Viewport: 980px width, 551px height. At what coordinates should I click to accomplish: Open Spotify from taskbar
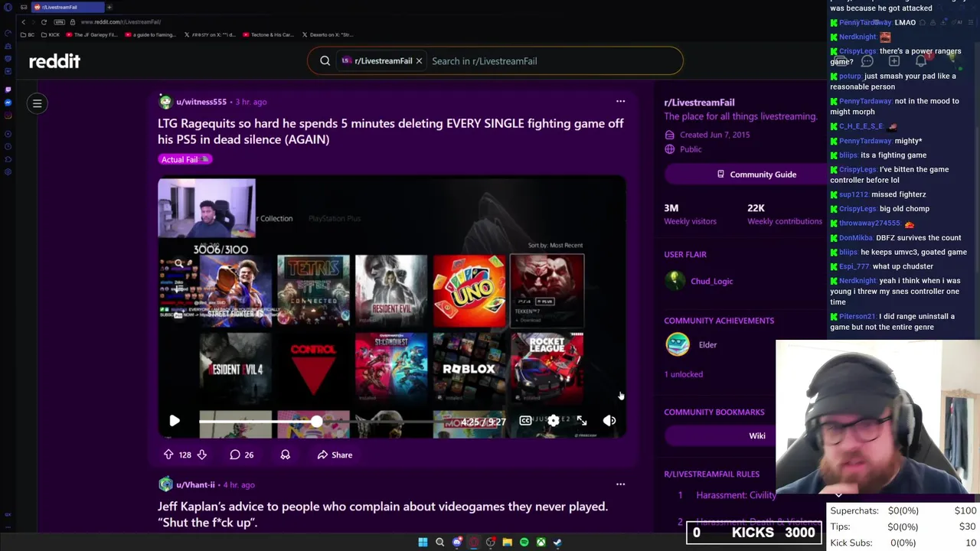pyautogui.click(x=524, y=542)
